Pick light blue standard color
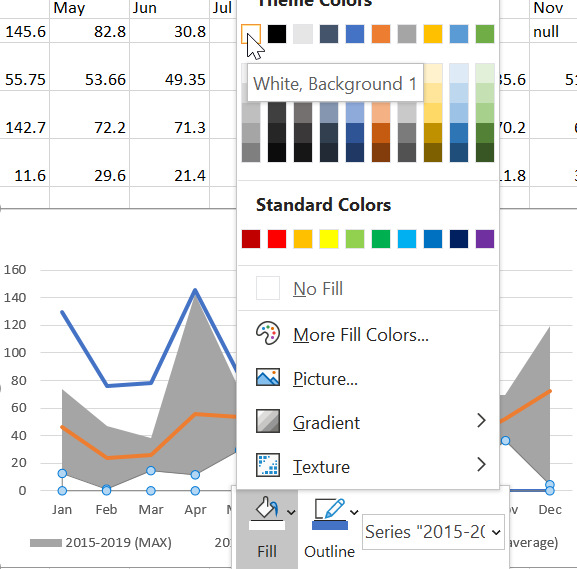This screenshot has height=569, width=577. (x=407, y=239)
